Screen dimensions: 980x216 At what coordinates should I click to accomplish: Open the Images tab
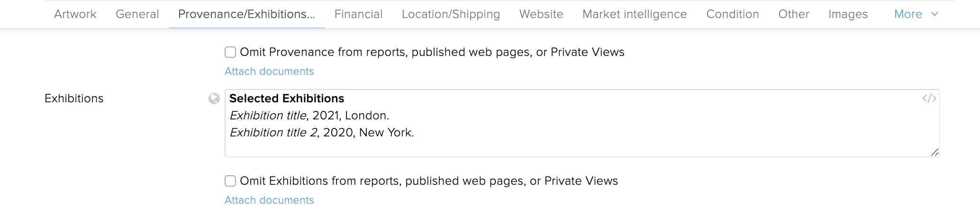[848, 14]
